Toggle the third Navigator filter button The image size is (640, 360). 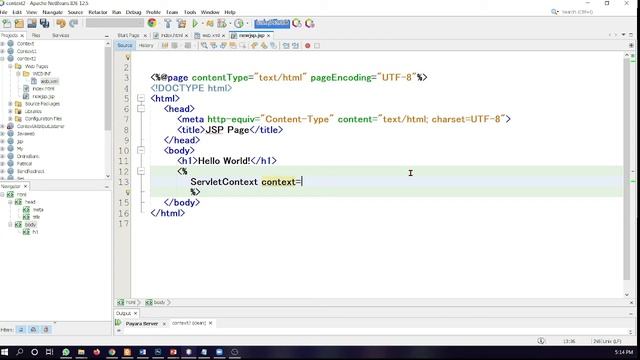46,329
